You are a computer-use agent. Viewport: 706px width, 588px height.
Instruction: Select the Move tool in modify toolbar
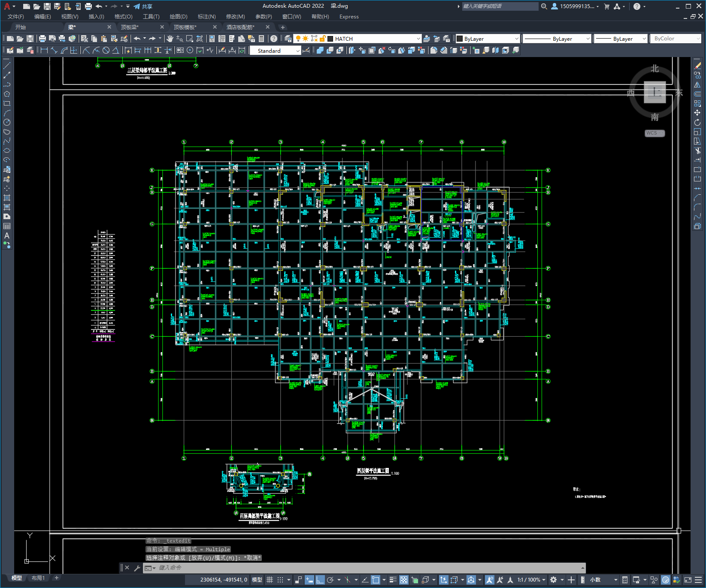(697, 113)
